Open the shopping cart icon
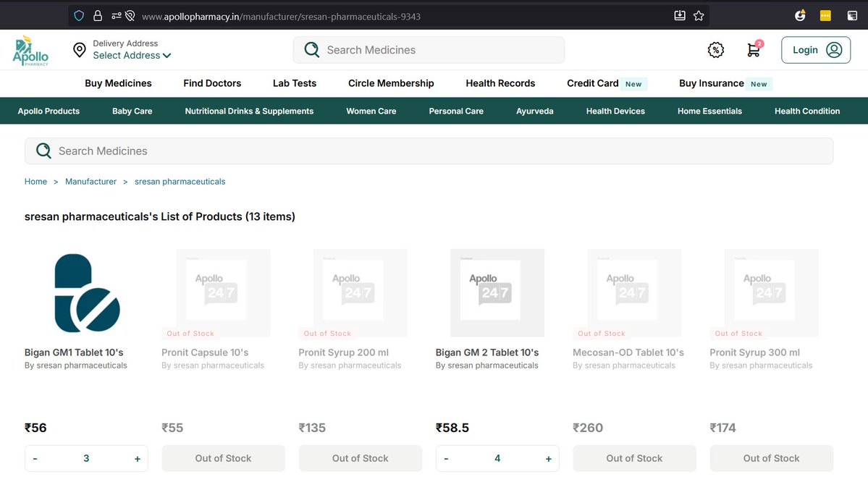The image size is (868, 503). 754,50
